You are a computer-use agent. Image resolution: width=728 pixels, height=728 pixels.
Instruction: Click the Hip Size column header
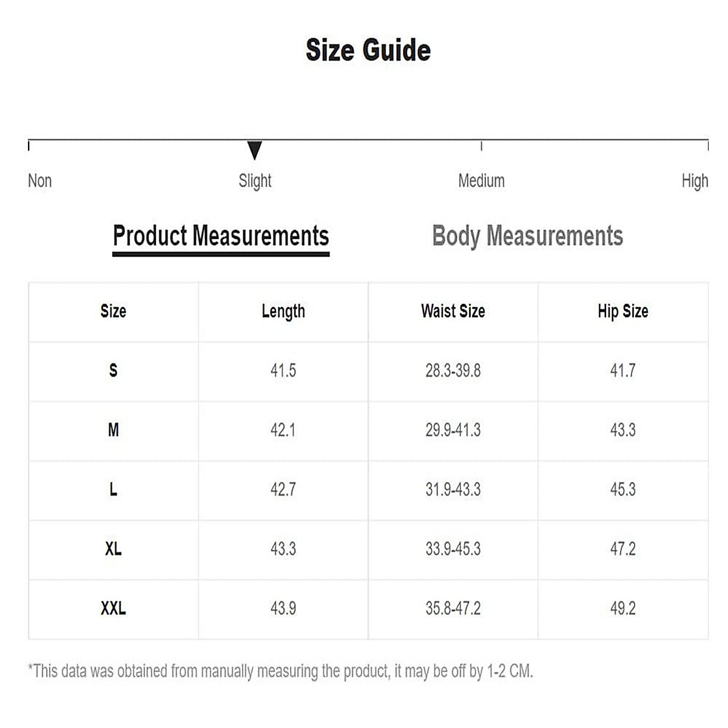coord(623,311)
